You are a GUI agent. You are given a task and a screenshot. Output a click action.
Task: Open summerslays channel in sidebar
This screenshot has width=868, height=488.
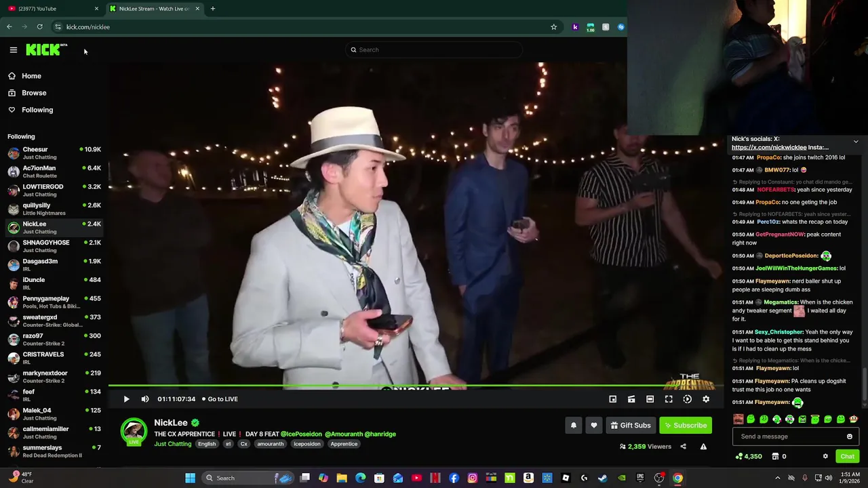click(54, 451)
